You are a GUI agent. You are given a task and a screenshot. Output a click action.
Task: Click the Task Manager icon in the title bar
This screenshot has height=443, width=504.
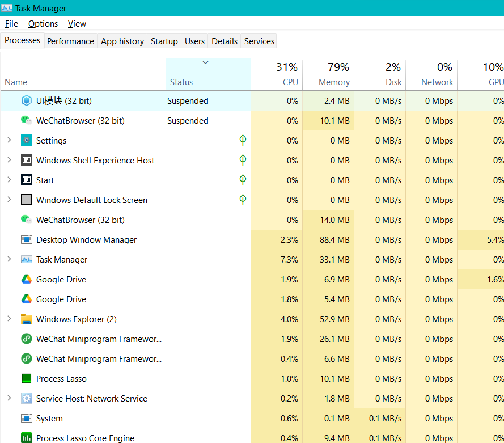[x=7, y=8]
